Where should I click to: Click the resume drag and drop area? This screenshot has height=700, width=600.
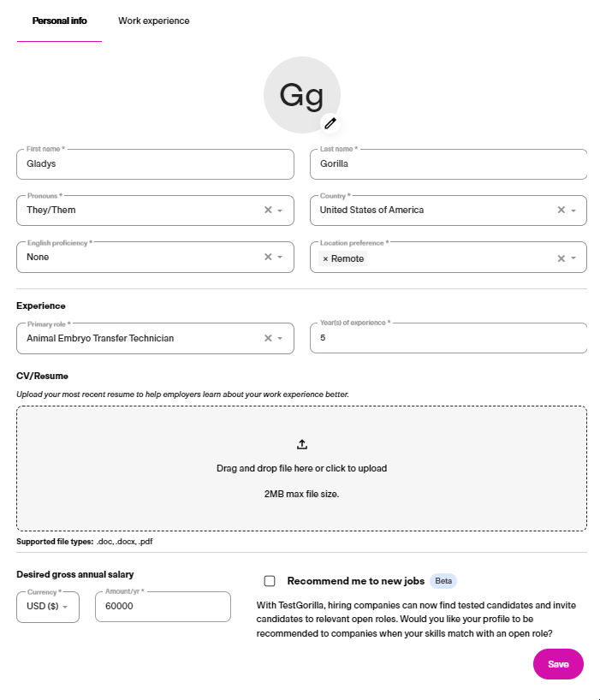pos(302,468)
